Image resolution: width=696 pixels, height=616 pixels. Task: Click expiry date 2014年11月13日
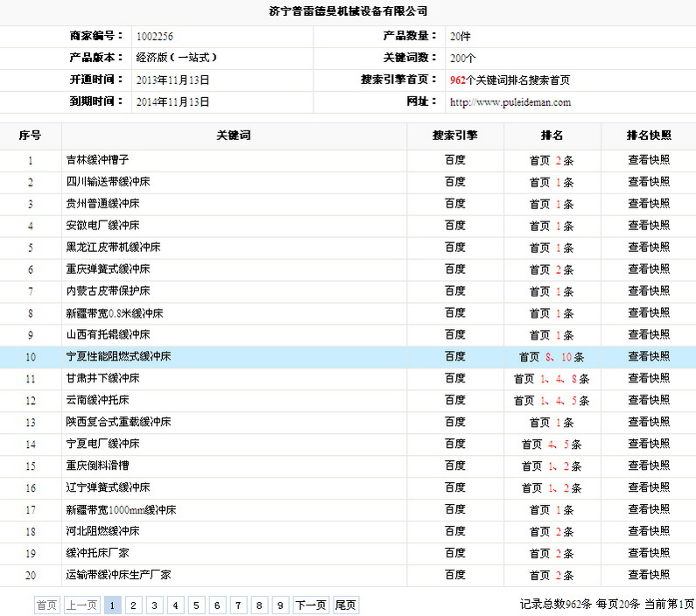(172, 102)
